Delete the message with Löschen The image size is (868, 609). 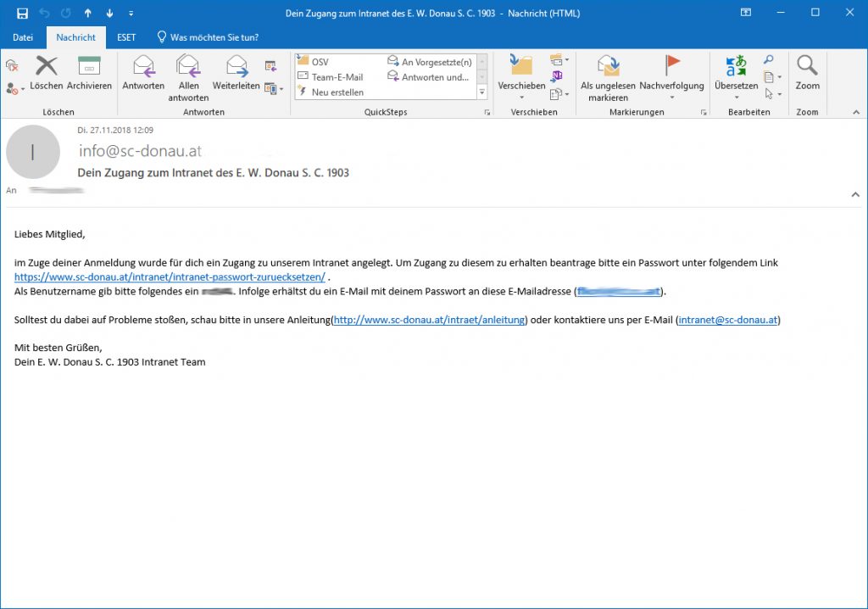tap(47, 73)
